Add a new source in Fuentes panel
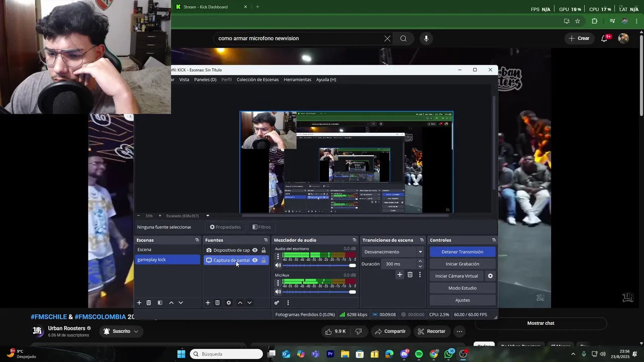Viewport: 644px width, 362px height. [x=208, y=303]
